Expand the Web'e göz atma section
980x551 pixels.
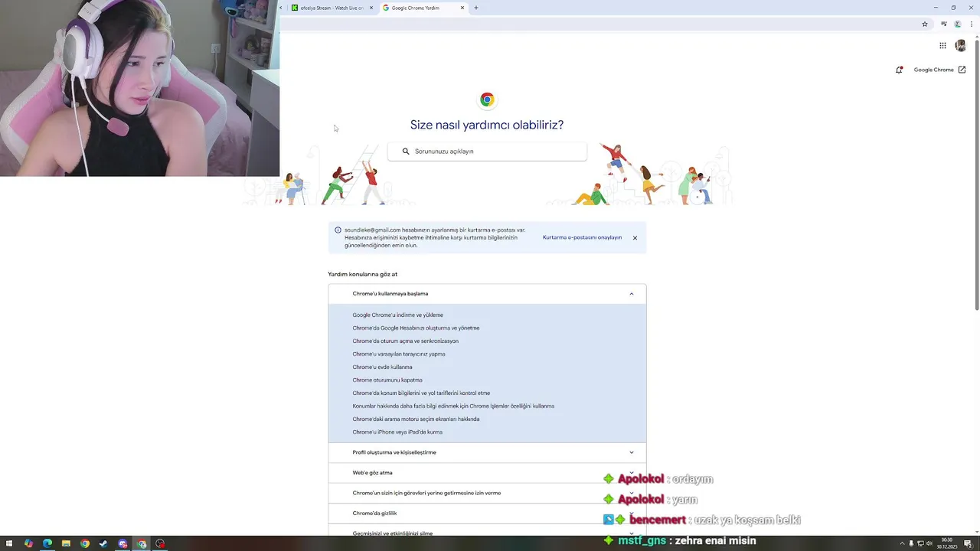pyautogui.click(x=487, y=473)
